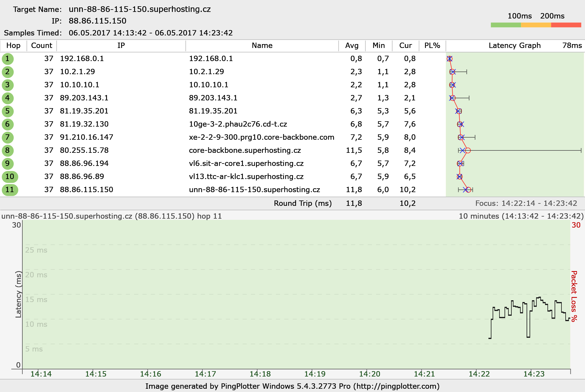This screenshot has width=585, height=392.
Task: Select the hop 5 green number badge
Action: click(7, 111)
